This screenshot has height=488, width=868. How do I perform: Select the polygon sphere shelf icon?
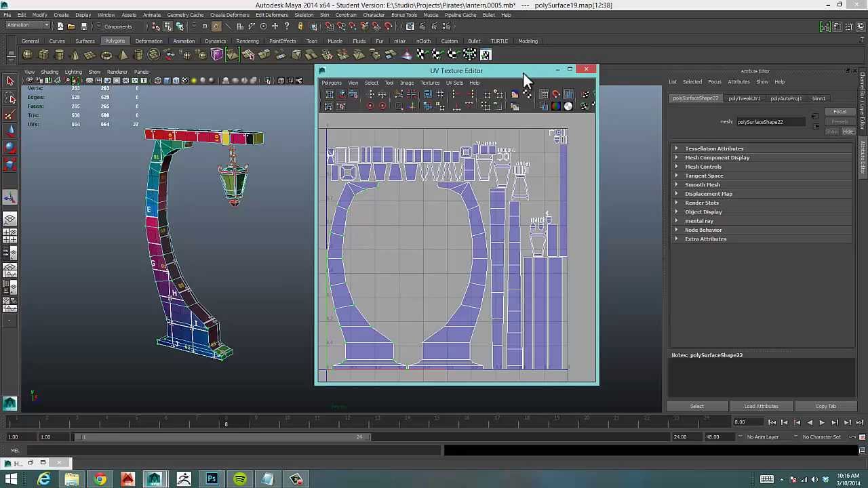[27, 55]
